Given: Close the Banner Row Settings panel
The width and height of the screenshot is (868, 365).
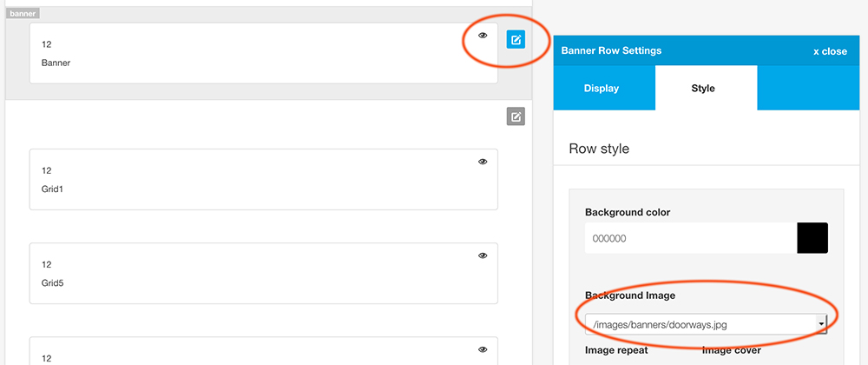Looking at the screenshot, I should [830, 51].
